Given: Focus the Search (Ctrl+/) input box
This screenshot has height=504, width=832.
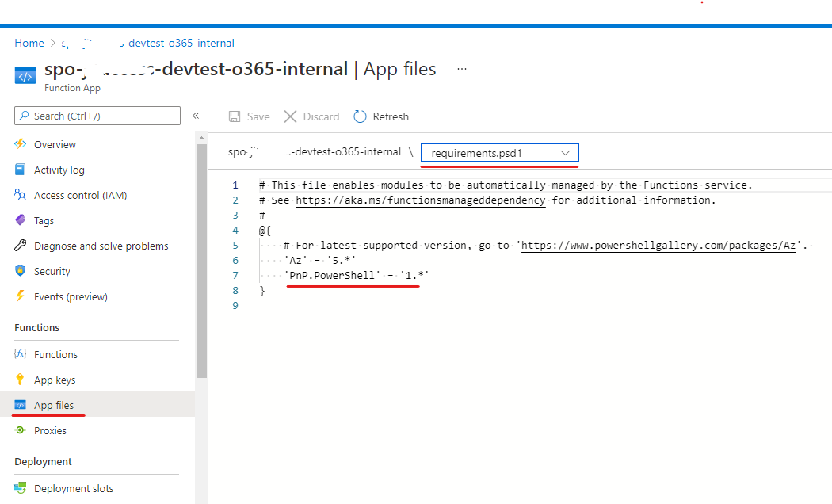Looking at the screenshot, I should (x=97, y=116).
